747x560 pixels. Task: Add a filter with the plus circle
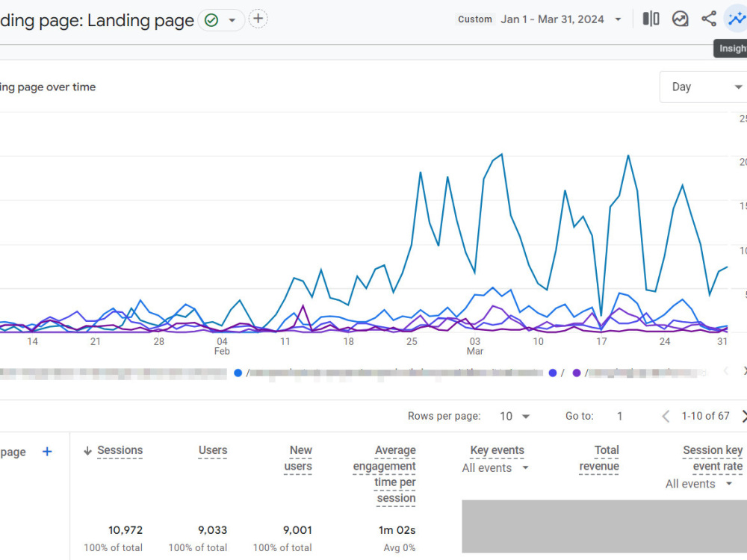coord(258,19)
